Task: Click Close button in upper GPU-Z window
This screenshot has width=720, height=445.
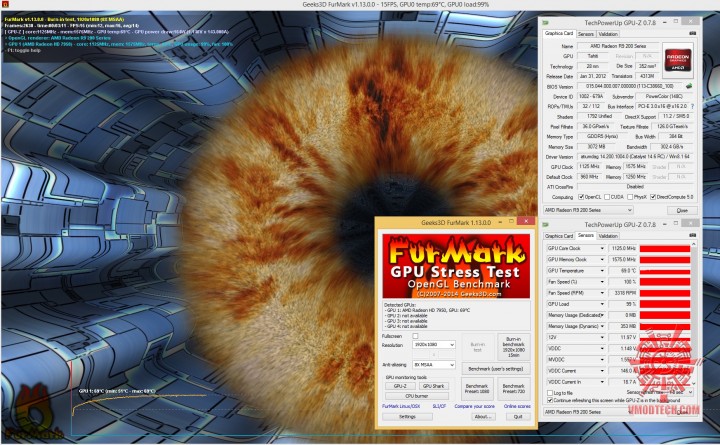Action: click(x=682, y=210)
